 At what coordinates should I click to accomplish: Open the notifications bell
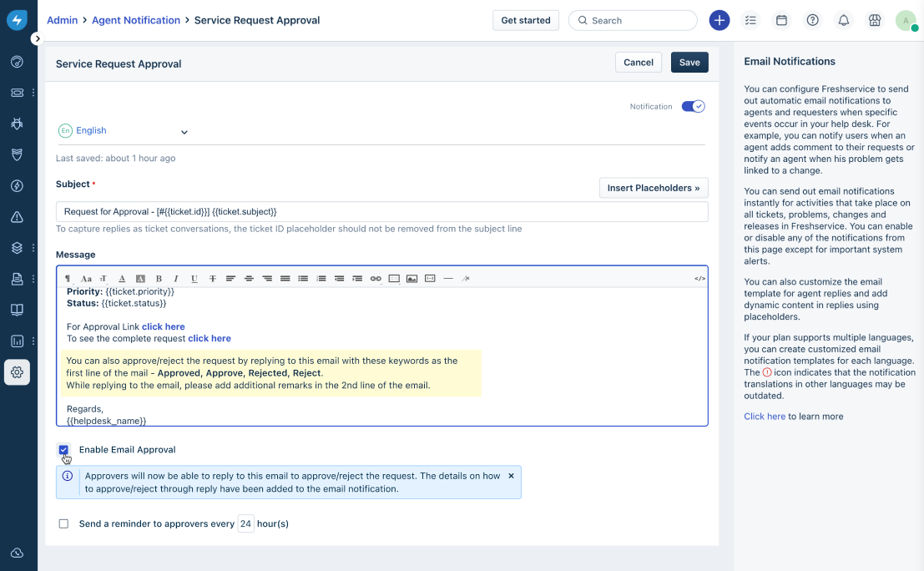click(x=844, y=21)
